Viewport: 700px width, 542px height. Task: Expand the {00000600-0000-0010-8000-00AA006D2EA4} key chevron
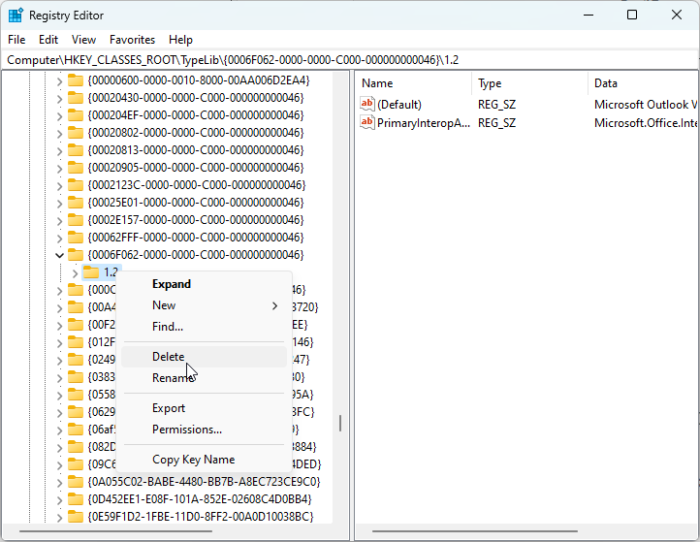pyautogui.click(x=59, y=81)
